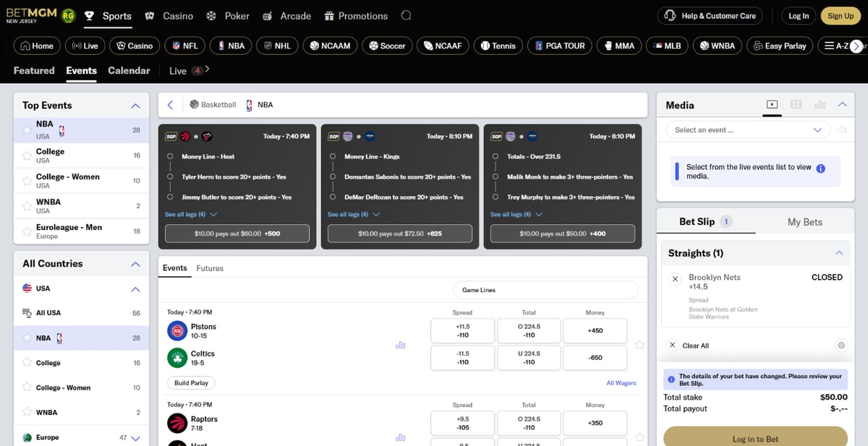
Task: Open the NHL pill
Action: 276,46
